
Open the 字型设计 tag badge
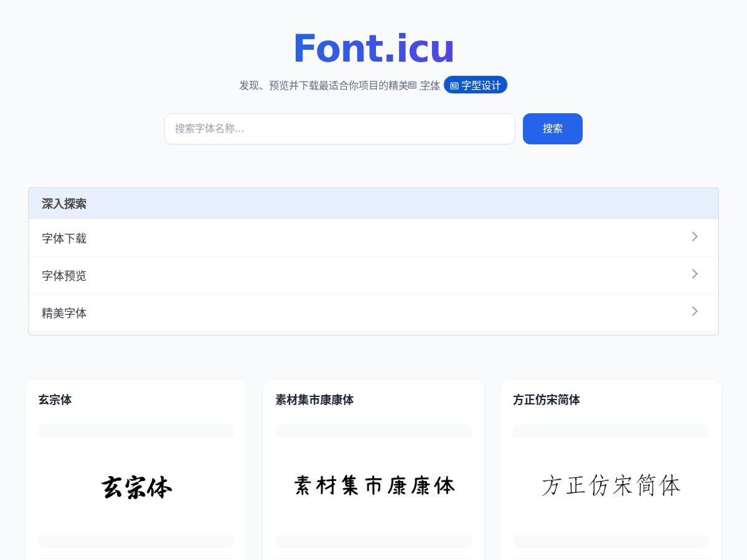(x=476, y=85)
